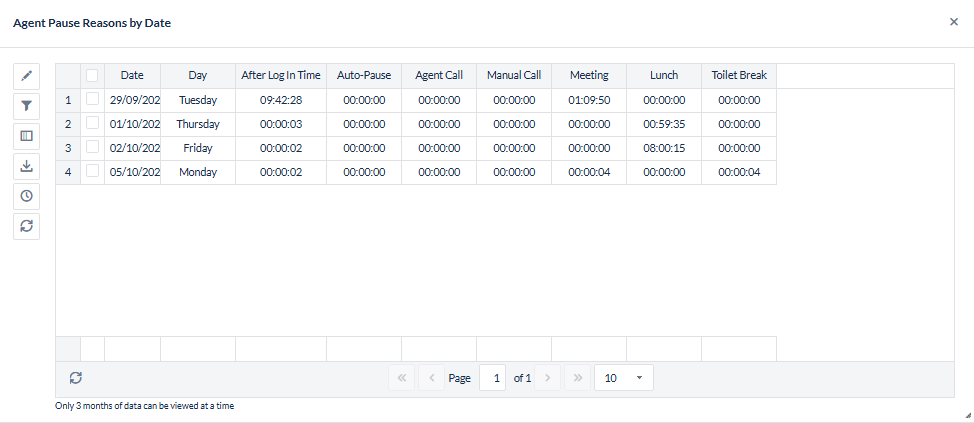Screen dimensions: 974x423
Task: Tick the checkbox for the Friday row
Action: (x=92, y=147)
